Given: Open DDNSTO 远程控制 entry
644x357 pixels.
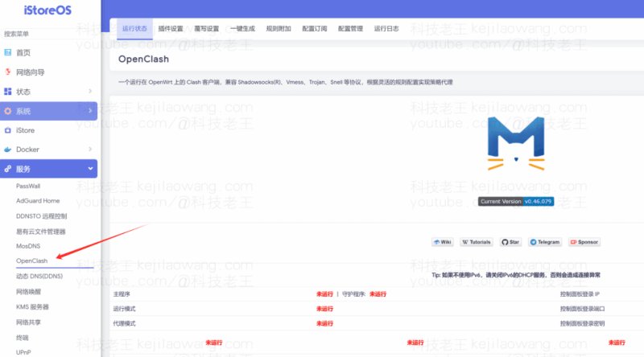Looking at the screenshot, I should tap(42, 215).
